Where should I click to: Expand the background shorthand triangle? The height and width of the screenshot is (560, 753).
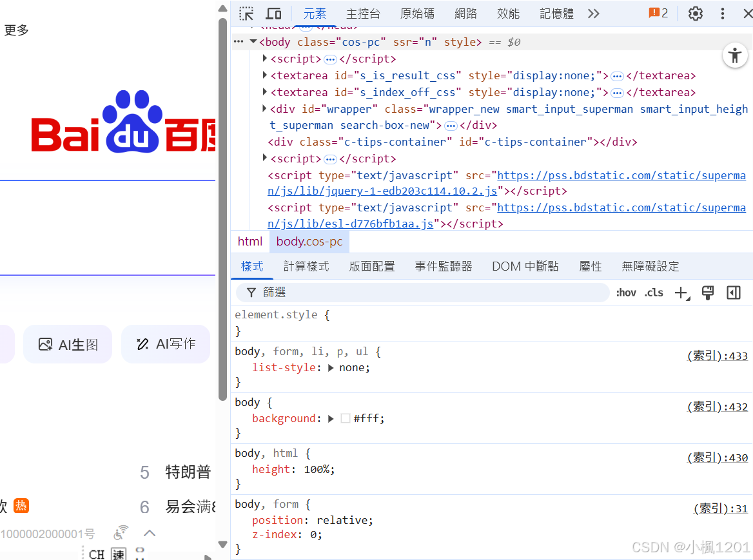pyautogui.click(x=331, y=419)
